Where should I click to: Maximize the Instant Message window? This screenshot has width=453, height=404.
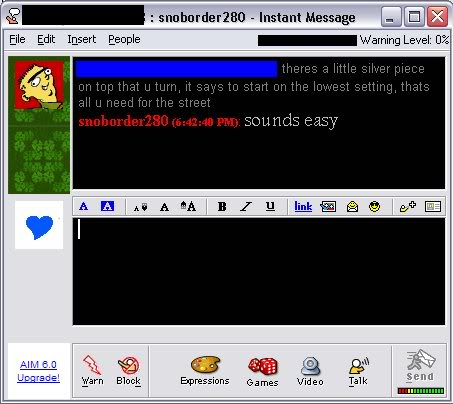[x=414, y=17]
